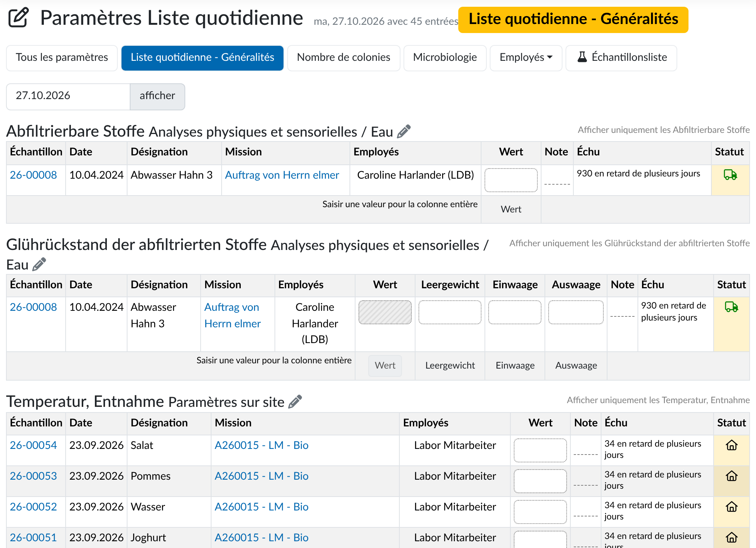Click the afficher button

pos(157,96)
